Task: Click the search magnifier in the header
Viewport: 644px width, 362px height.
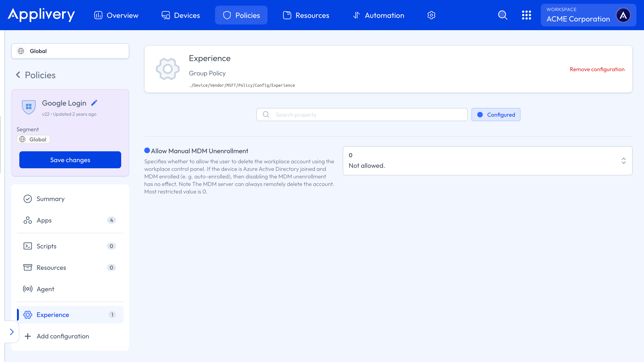Action: (503, 15)
